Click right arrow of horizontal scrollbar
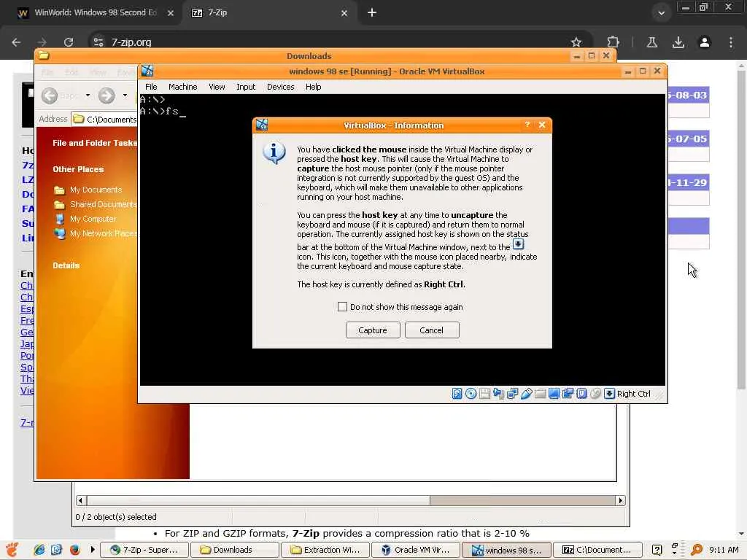The height and width of the screenshot is (560, 747). tap(620, 500)
